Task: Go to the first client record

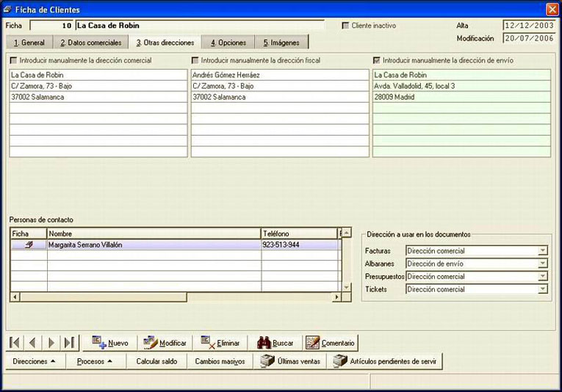Action: 15,343
